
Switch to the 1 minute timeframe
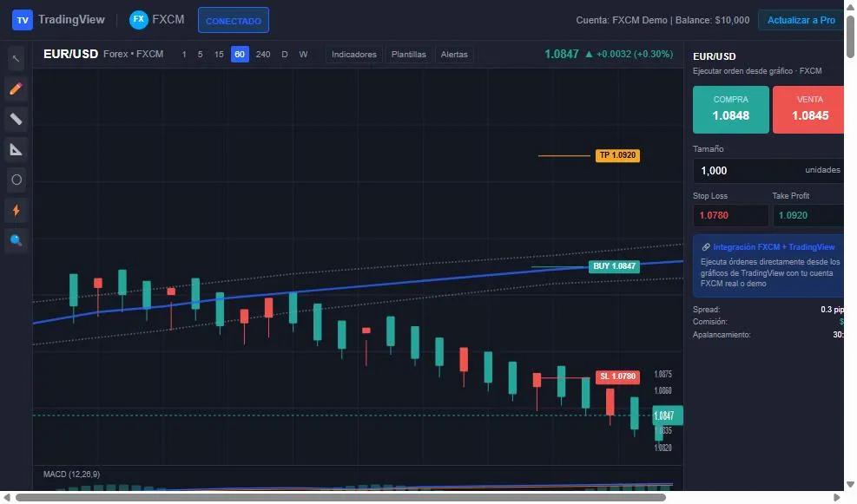(184, 54)
